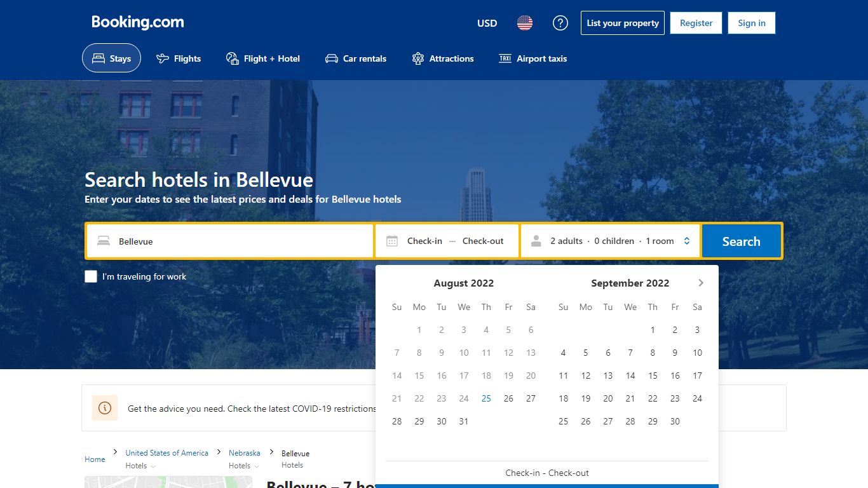Image resolution: width=868 pixels, height=488 pixels.
Task: Toggle the traveling for work checkbox
Action: pos(91,276)
